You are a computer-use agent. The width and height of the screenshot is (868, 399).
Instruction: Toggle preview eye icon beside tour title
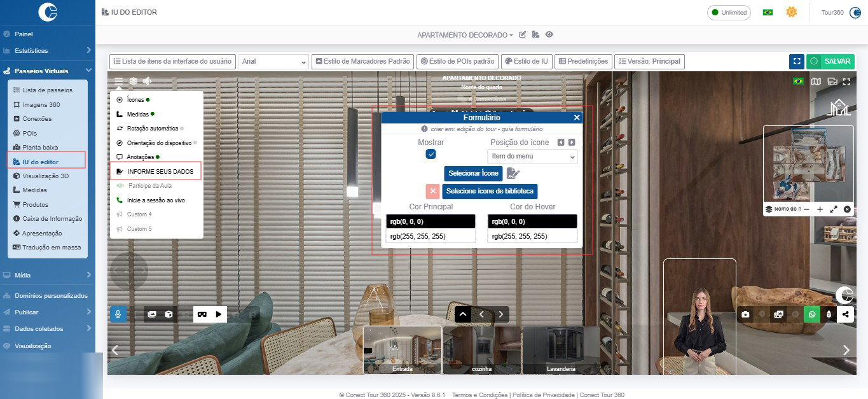(549, 34)
